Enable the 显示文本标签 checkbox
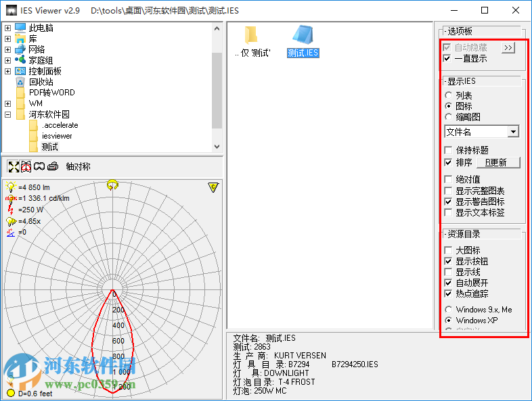Viewport: 532px width, 401px height. (x=448, y=212)
